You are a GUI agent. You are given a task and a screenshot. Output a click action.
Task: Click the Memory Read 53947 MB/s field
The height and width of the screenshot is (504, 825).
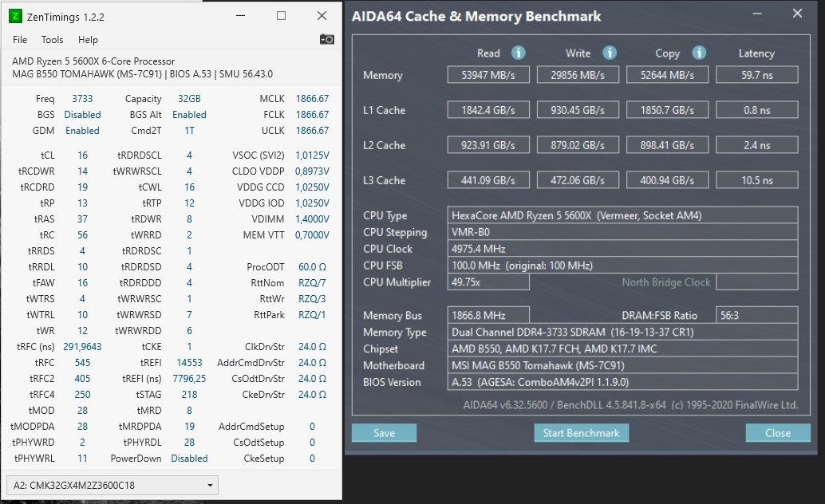(x=487, y=75)
